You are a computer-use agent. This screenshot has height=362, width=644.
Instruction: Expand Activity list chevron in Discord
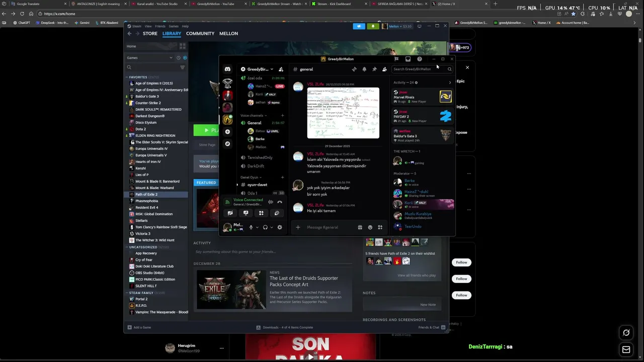pos(450,82)
